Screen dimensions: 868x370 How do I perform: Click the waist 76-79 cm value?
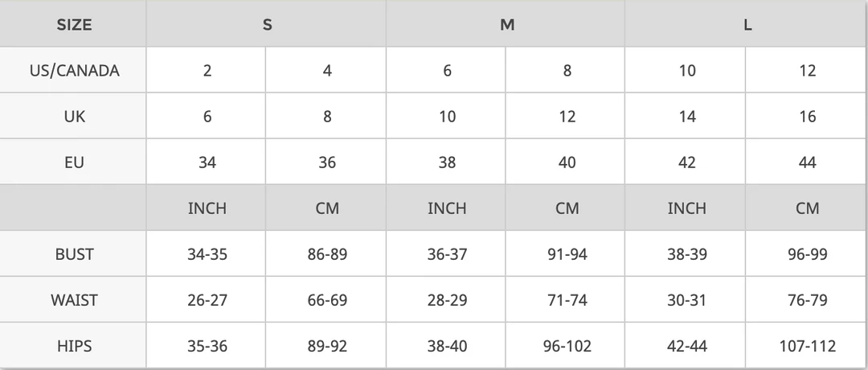[x=807, y=300]
